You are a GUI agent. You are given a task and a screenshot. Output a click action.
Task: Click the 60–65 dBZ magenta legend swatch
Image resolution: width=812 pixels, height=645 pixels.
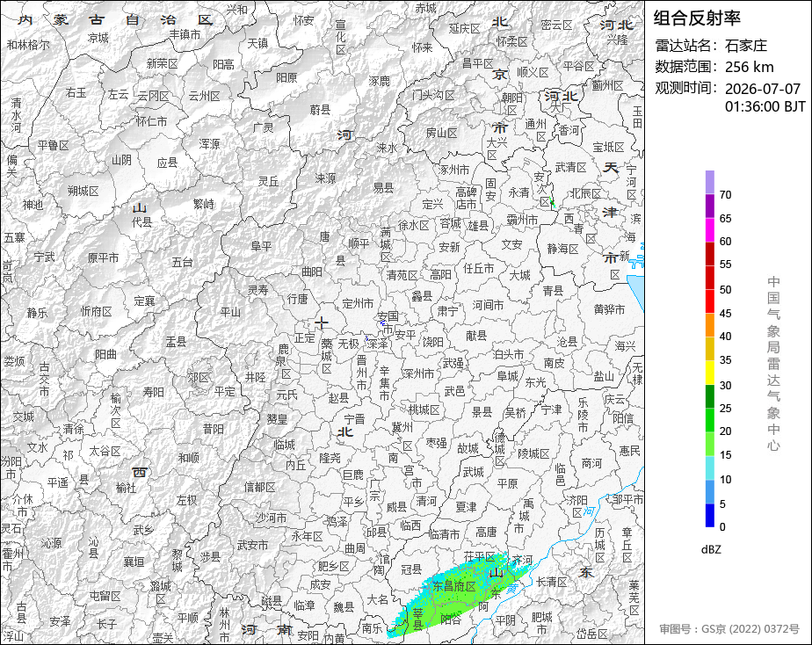(x=709, y=230)
